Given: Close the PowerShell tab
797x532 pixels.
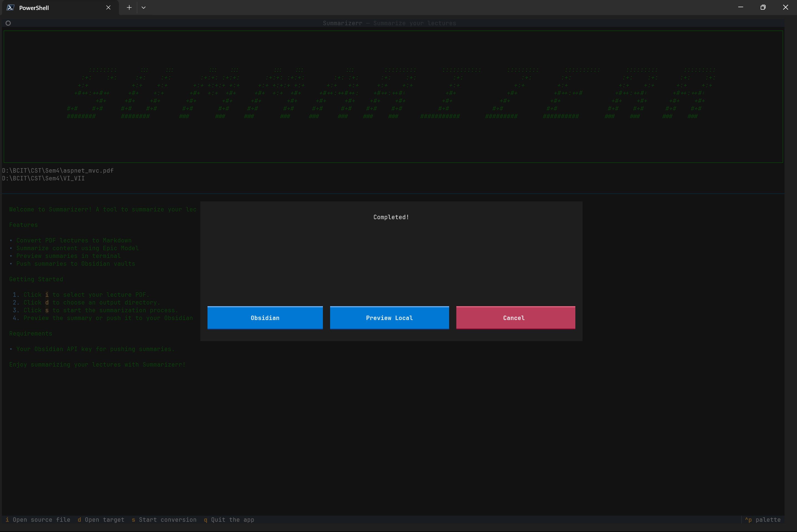Looking at the screenshot, I should point(108,7).
